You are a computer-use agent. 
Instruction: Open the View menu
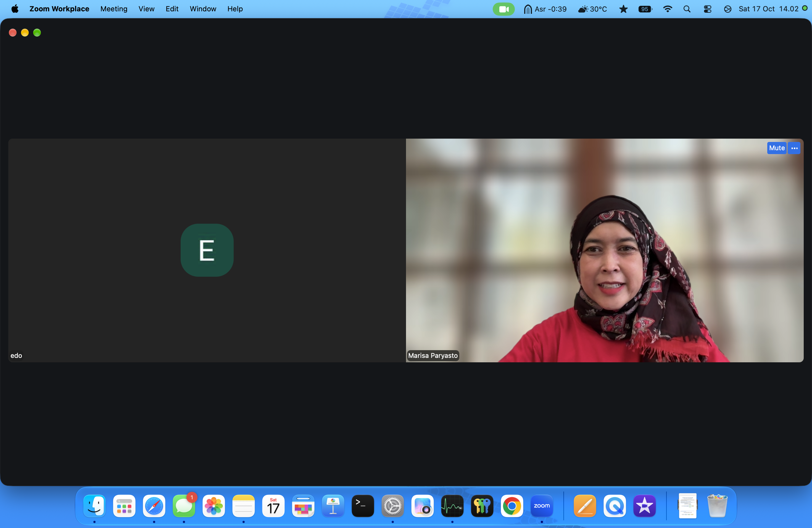[146, 9]
